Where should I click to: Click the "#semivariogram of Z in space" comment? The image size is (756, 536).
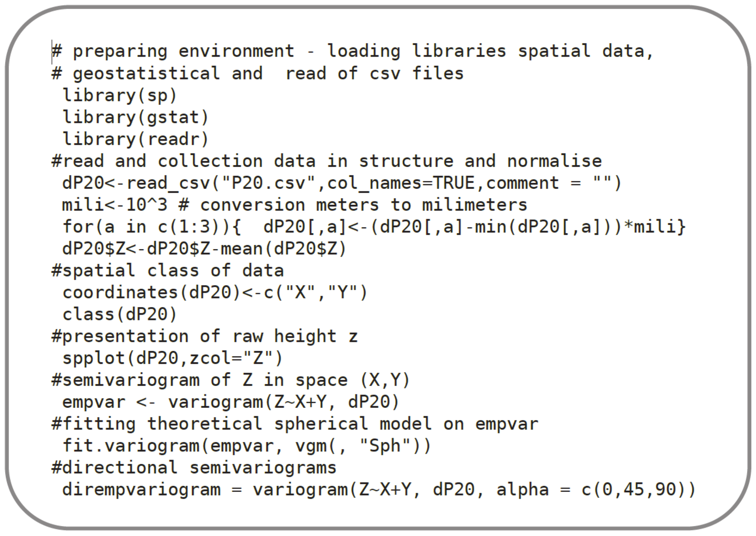pos(231,380)
